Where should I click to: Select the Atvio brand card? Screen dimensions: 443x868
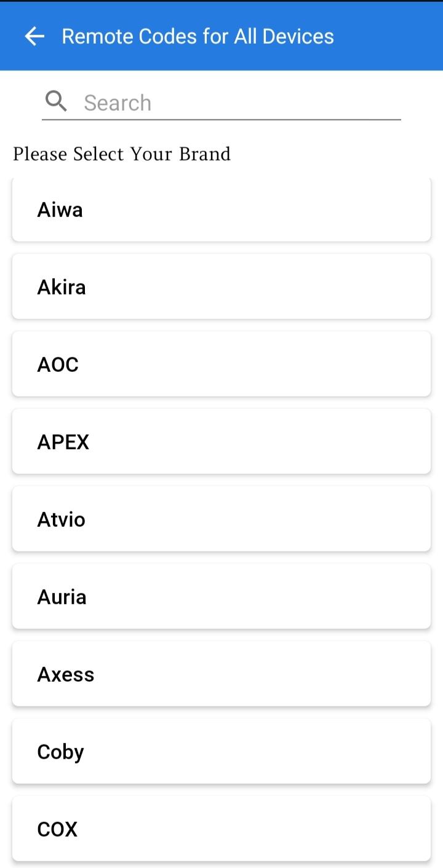(221, 519)
